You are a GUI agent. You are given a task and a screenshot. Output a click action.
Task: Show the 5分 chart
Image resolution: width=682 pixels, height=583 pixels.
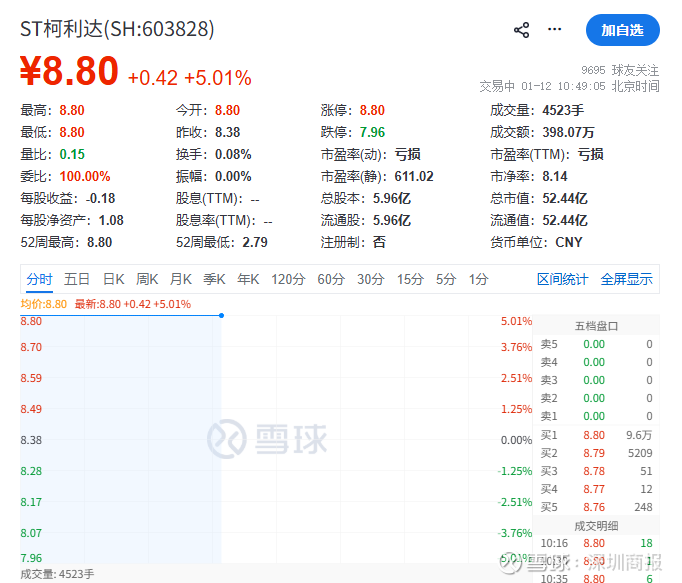point(446,279)
